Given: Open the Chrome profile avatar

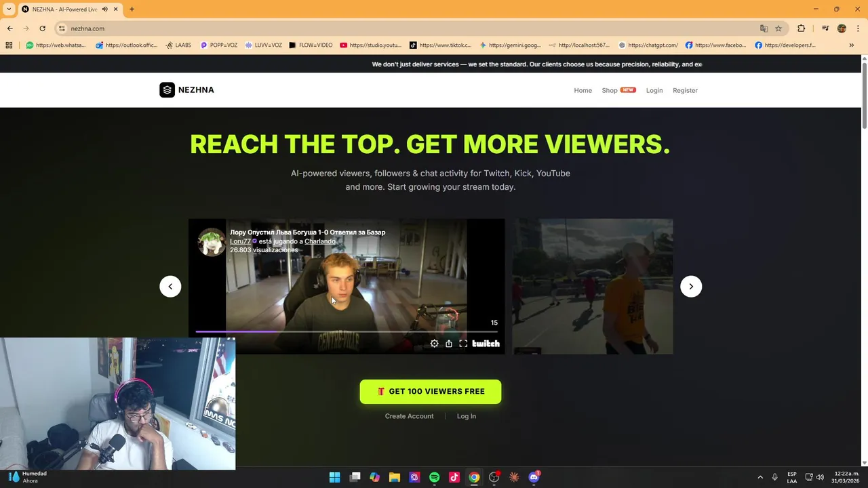Looking at the screenshot, I should [842, 28].
